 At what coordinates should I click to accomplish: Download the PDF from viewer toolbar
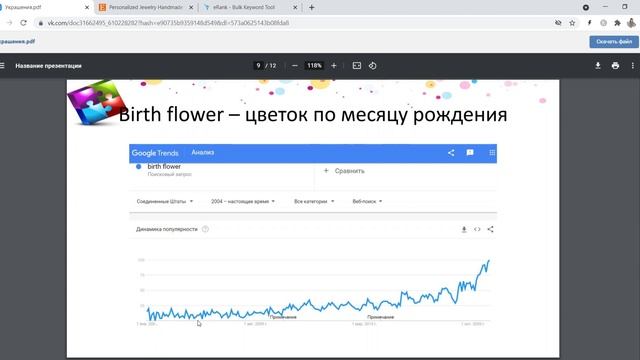[598, 66]
